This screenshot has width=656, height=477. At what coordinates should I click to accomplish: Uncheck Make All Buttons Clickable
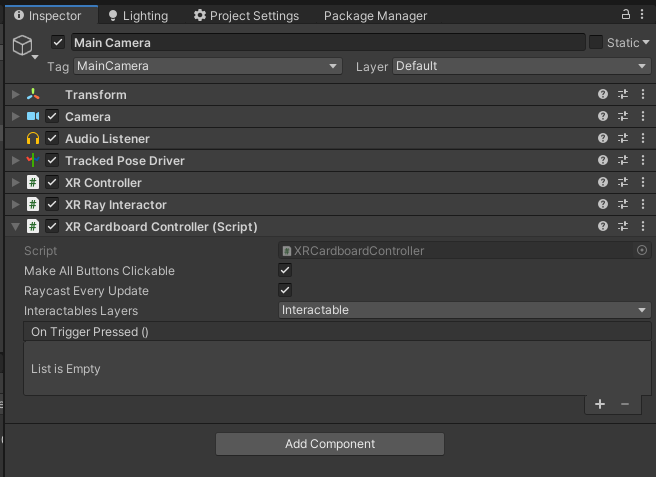(285, 270)
